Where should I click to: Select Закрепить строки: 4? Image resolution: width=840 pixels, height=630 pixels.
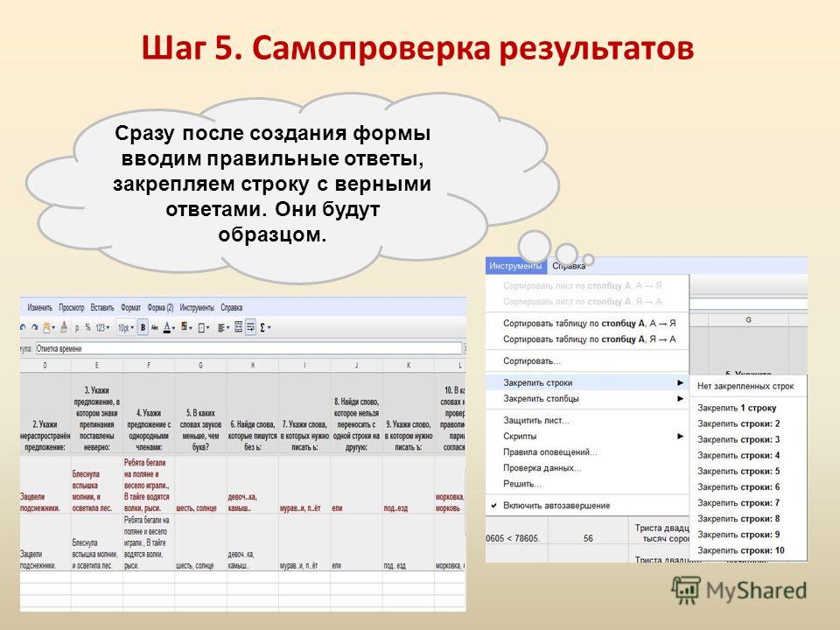click(x=748, y=455)
